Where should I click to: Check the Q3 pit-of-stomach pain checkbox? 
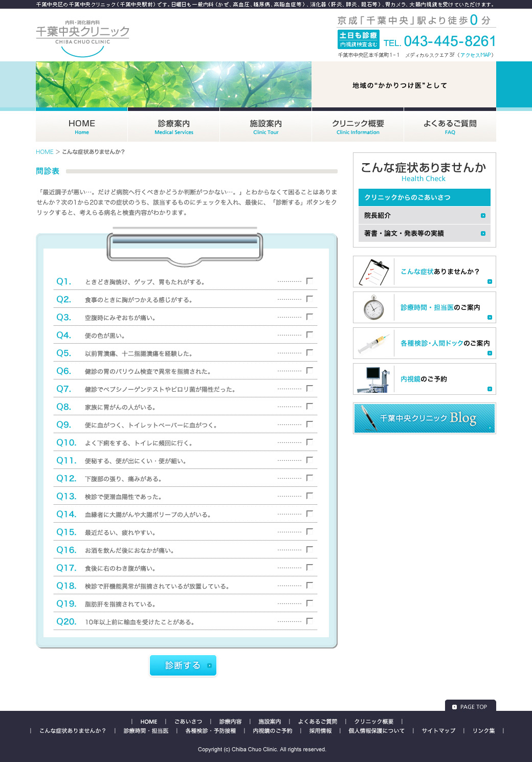(x=309, y=317)
